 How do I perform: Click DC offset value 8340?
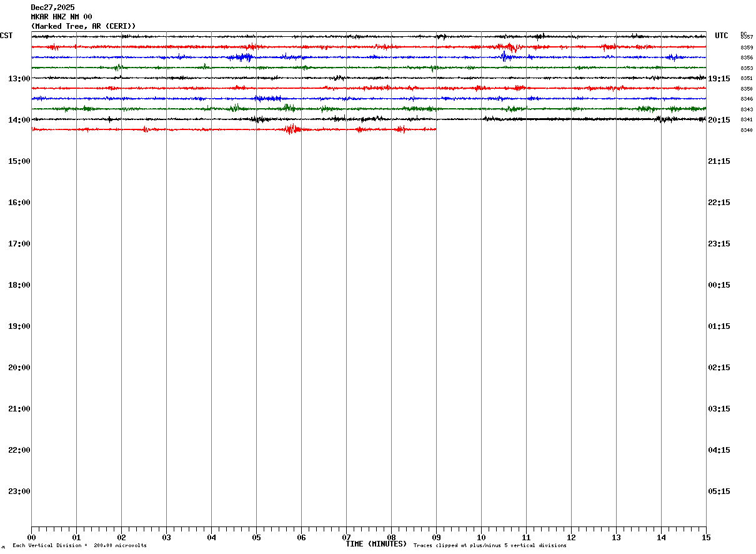[747, 130]
